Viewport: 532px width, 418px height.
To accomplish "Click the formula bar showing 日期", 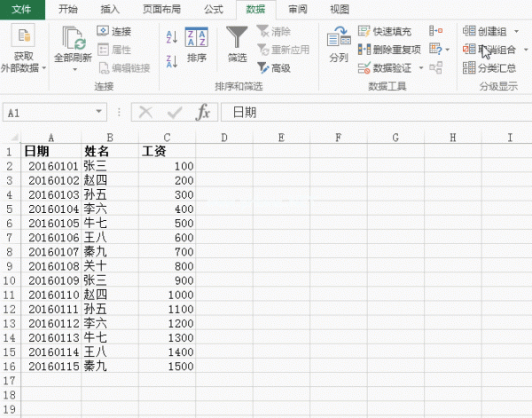I will click(372, 113).
